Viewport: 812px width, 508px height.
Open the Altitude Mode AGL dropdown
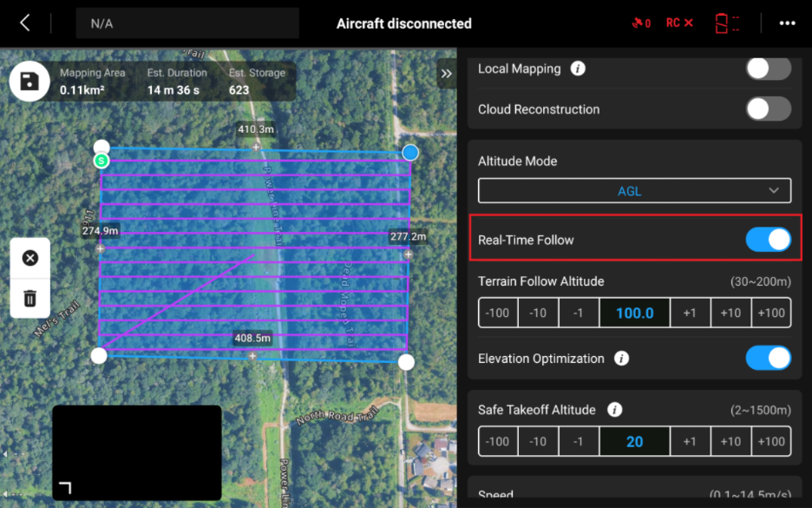[x=634, y=191]
